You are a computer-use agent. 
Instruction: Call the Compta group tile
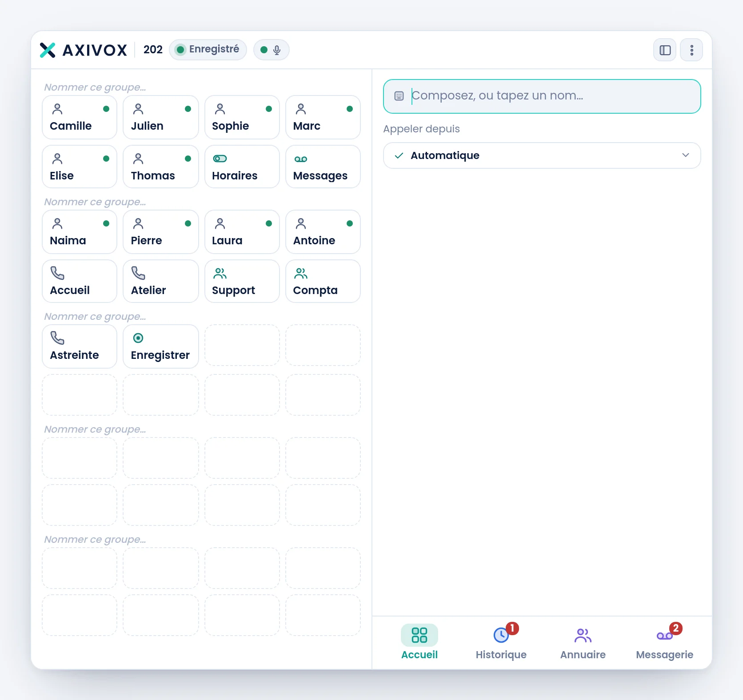click(x=323, y=281)
